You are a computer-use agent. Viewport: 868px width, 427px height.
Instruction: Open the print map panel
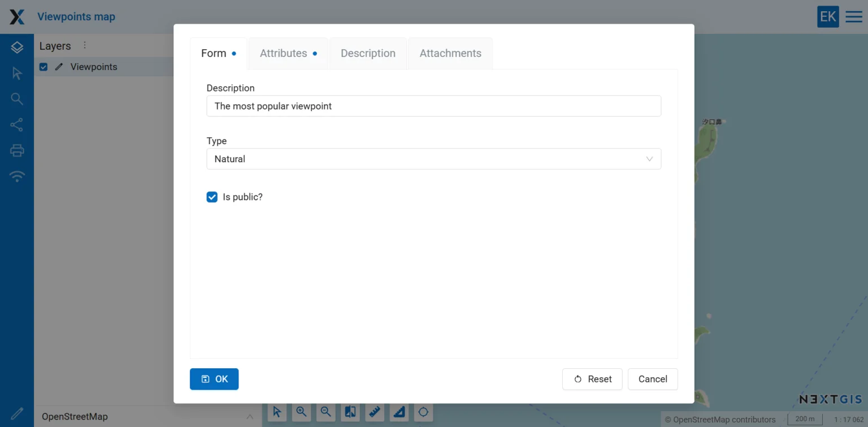coord(17,151)
